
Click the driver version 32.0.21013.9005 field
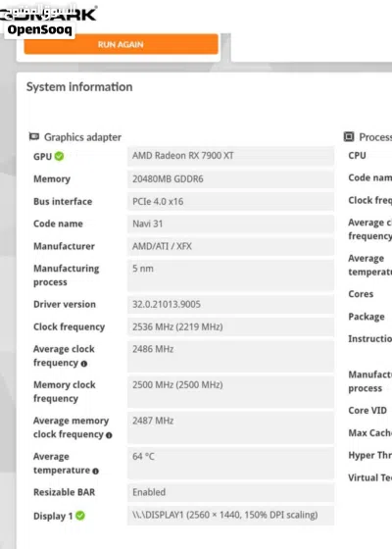230,304
